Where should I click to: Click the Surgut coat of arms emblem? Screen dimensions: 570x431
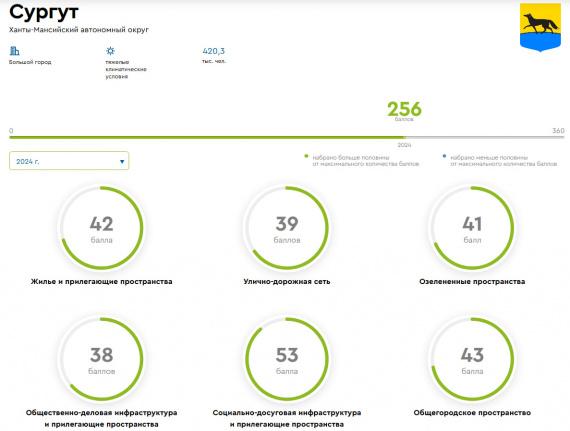540,27
